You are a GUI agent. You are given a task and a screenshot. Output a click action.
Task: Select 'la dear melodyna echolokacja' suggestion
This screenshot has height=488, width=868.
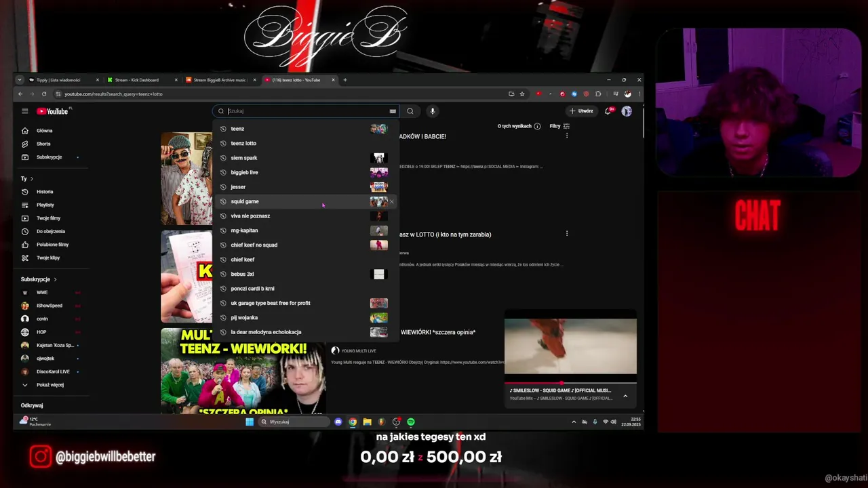305,332
